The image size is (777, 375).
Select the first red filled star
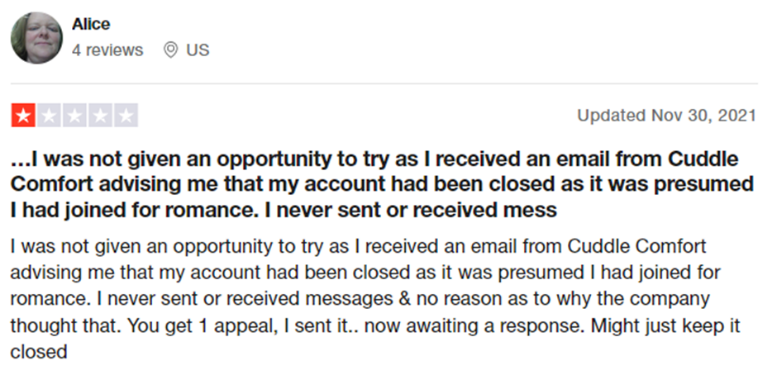pos(23,116)
